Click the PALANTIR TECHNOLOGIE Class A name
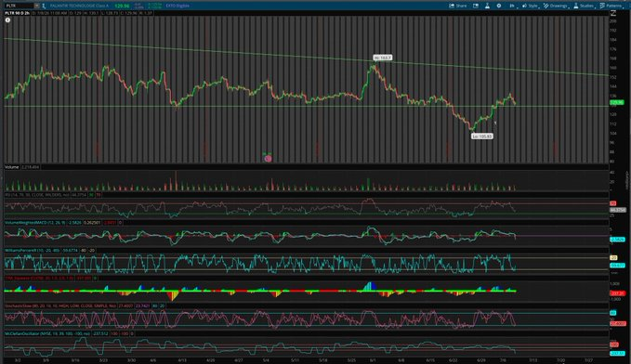 pyautogui.click(x=79, y=6)
